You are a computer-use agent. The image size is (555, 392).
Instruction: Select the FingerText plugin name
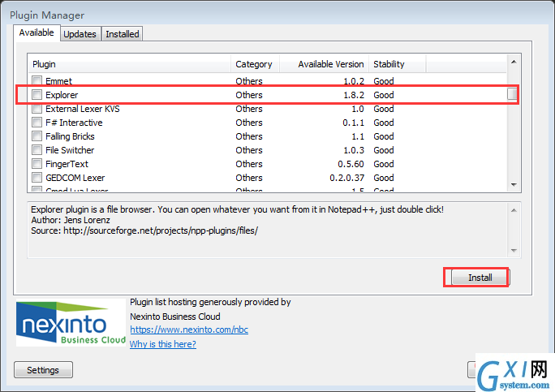coord(67,164)
